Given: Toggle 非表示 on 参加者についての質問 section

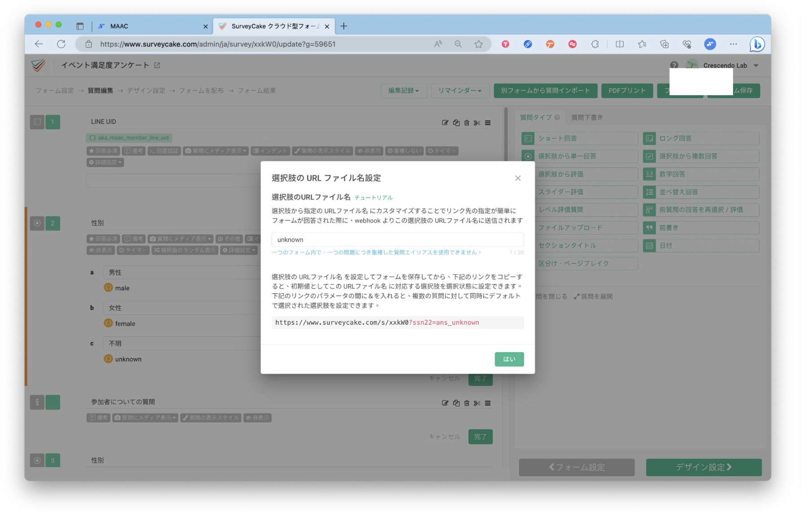Looking at the screenshot, I should point(257,418).
